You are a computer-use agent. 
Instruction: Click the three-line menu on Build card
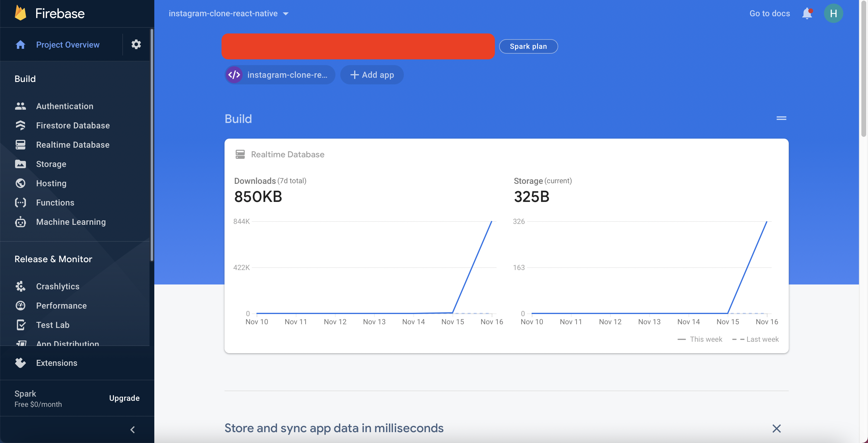[782, 118]
